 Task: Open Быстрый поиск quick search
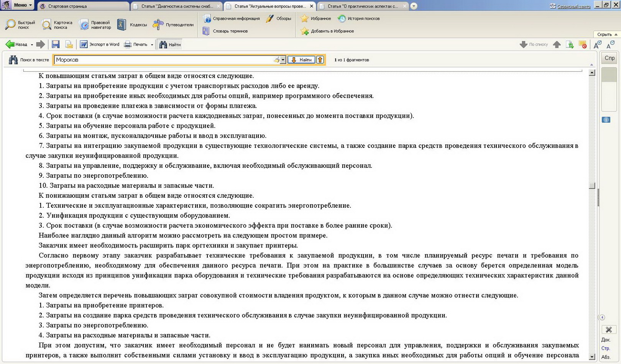coord(20,25)
